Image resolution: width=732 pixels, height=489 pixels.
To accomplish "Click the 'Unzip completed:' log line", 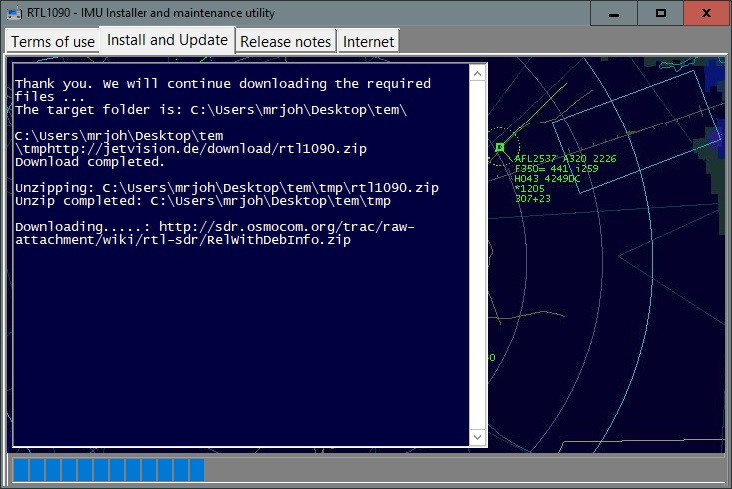I will (203, 201).
